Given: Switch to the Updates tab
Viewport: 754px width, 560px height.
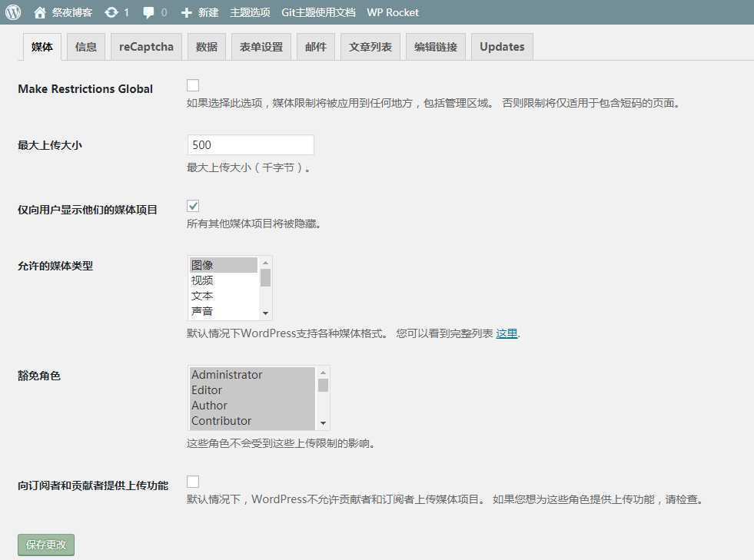Looking at the screenshot, I should (502, 47).
